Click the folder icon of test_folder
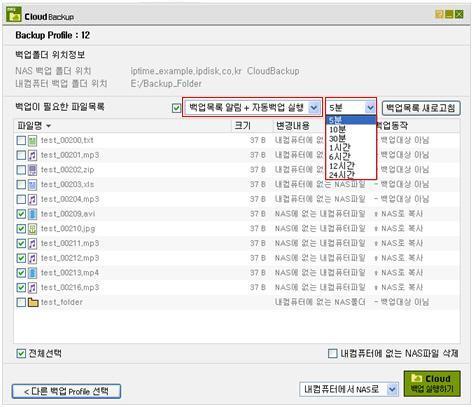The image size is (473, 407). tap(33, 302)
